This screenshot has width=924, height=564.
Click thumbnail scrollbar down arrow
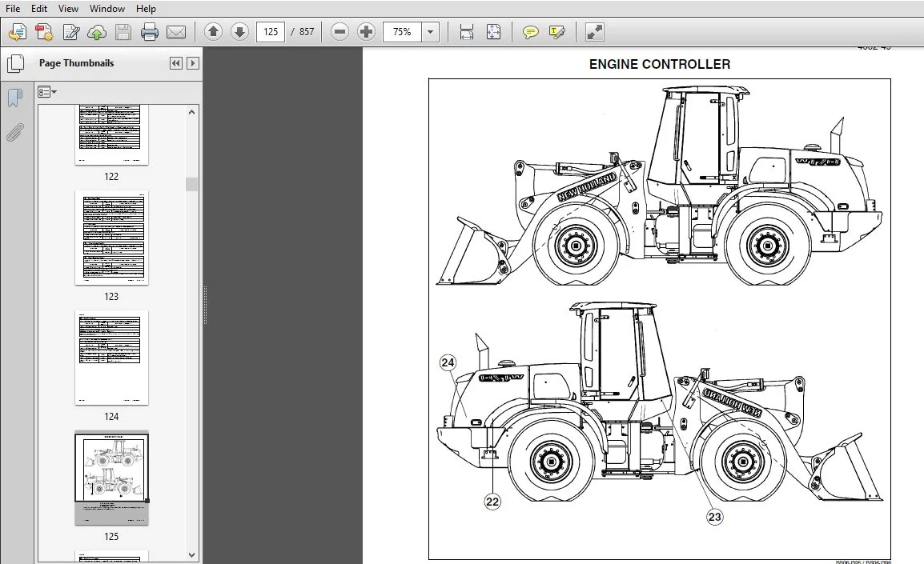191,554
